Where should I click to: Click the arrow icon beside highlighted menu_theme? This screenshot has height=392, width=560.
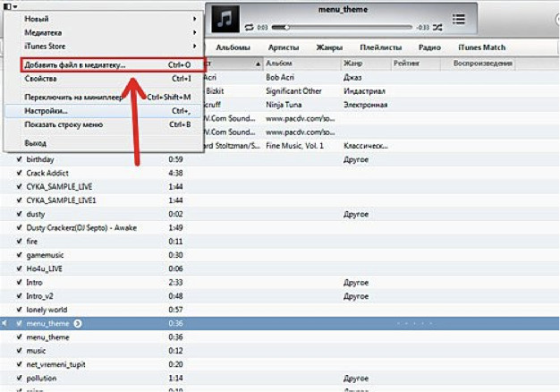point(78,323)
